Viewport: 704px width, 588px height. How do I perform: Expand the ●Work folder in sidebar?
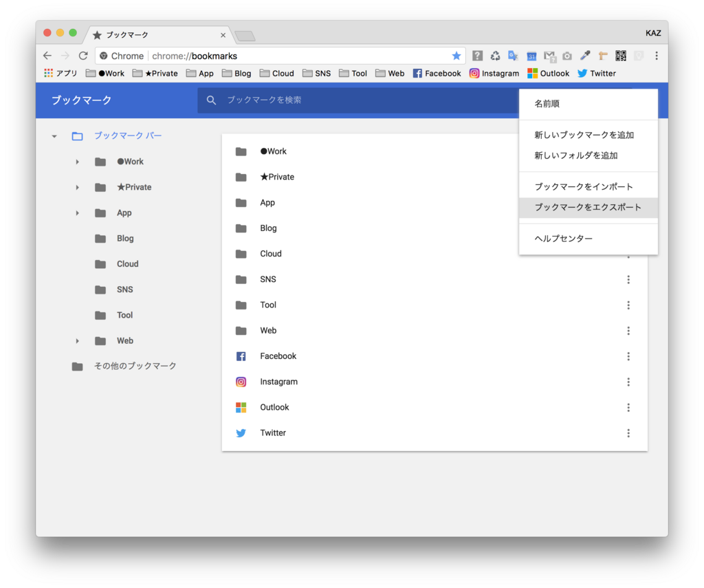click(77, 162)
